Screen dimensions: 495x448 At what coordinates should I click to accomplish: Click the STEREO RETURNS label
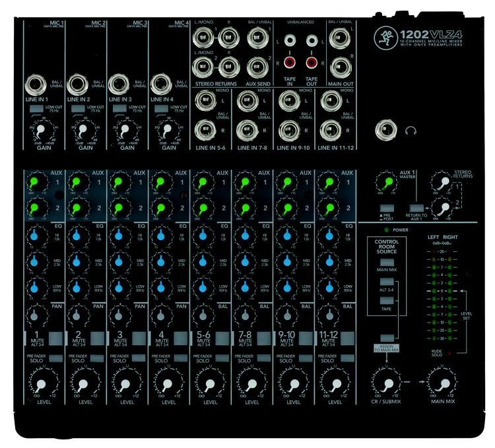pyautogui.click(x=216, y=84)
